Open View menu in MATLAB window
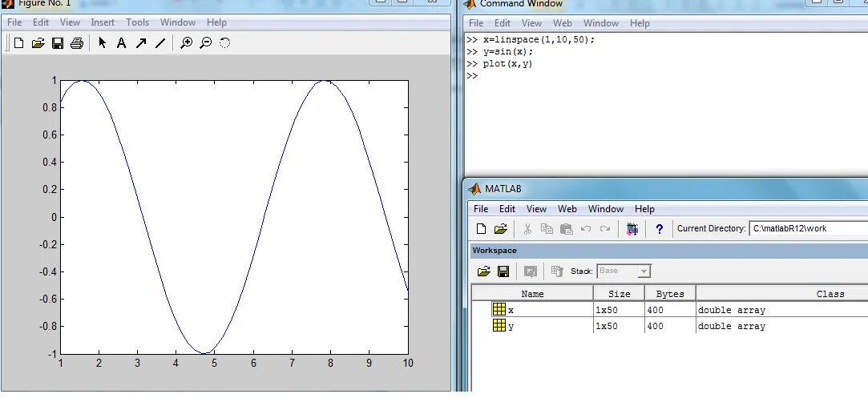This screenshot has width=868, height=402. (536, 208)
